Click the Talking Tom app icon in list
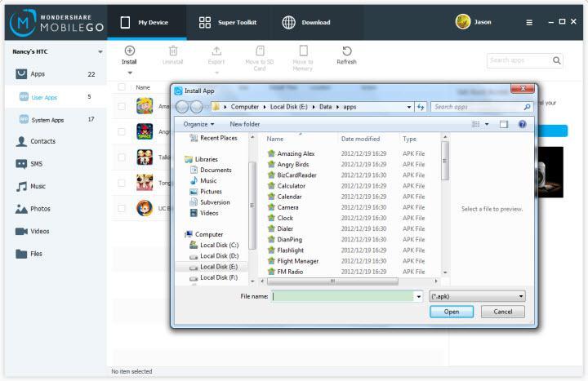This screenshot has width=588, height=381. point(145,157)
